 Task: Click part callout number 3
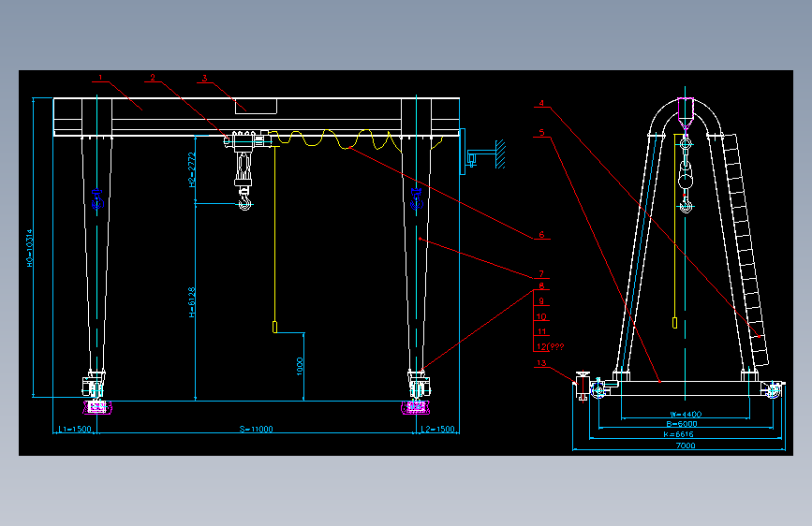[x=204, y=79]
